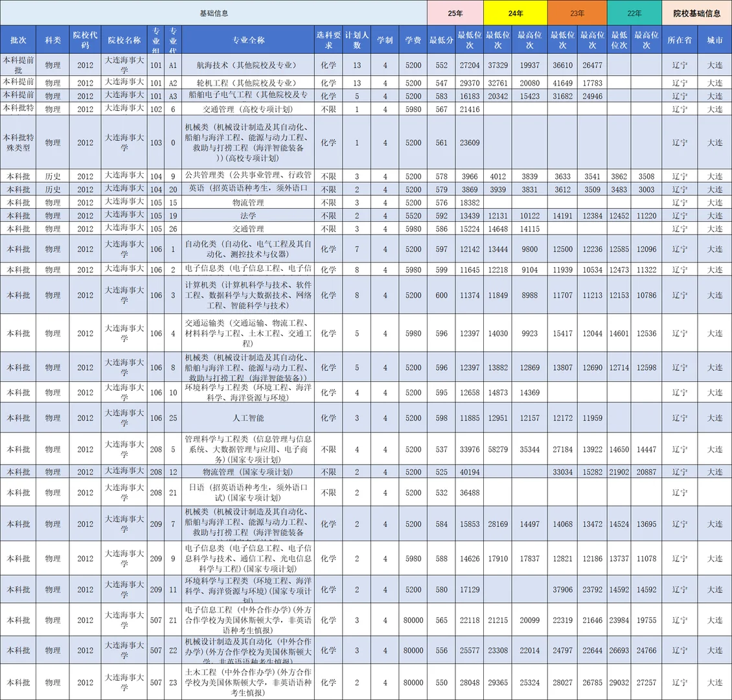
Task: Click the 80000 tuition in Z3 row
Action: (413, 682)
